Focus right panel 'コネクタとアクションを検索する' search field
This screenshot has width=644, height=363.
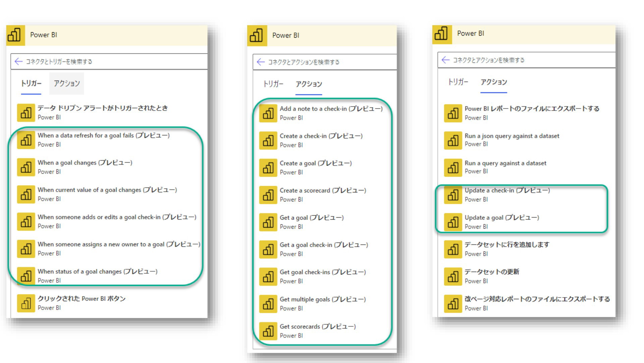527,60
